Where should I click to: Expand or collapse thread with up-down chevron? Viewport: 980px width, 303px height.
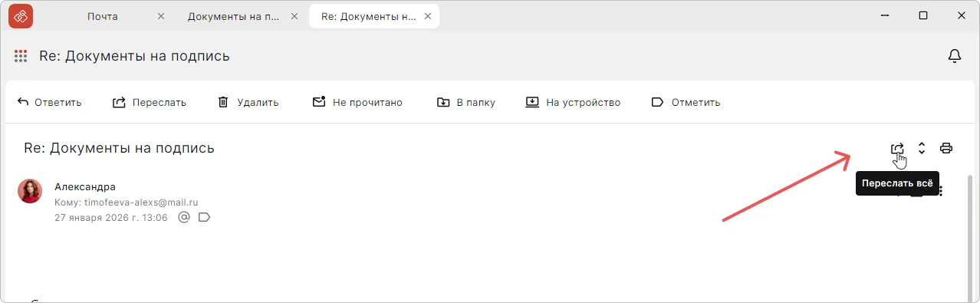tap(922, 148)
